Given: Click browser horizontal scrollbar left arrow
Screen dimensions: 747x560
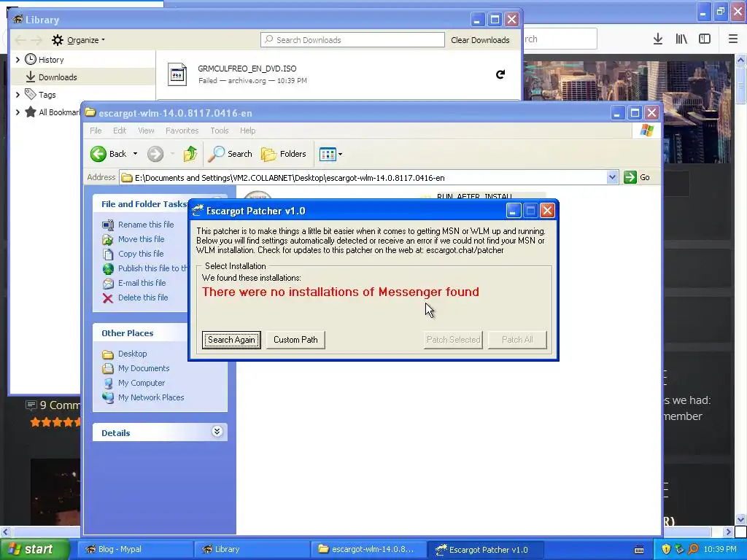Looking at the screenshot, I should (x=5, y=532).
